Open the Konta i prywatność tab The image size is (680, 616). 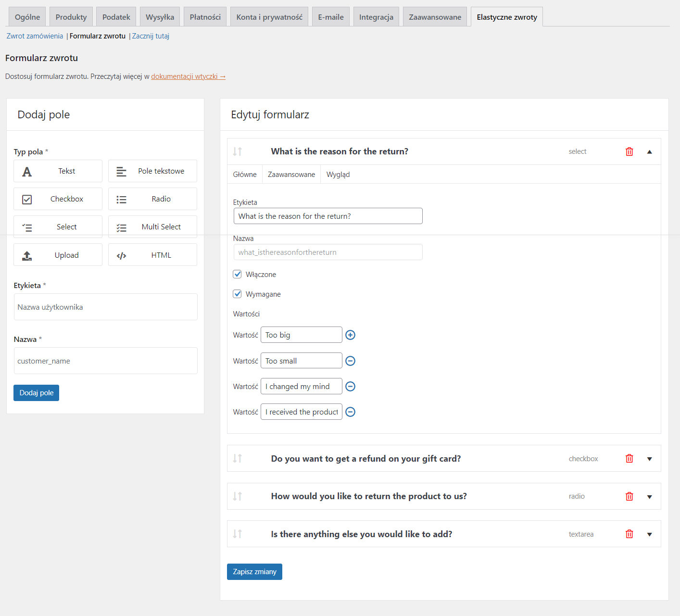click(269, 17)
